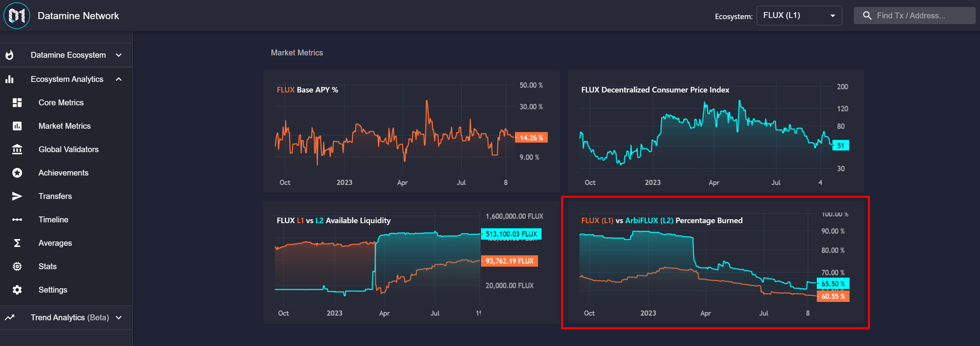Image resolution: width=980 pixels, height=346 pixels.
Task: Click the search magnifier icon
Action: click(x=867, y=16)
